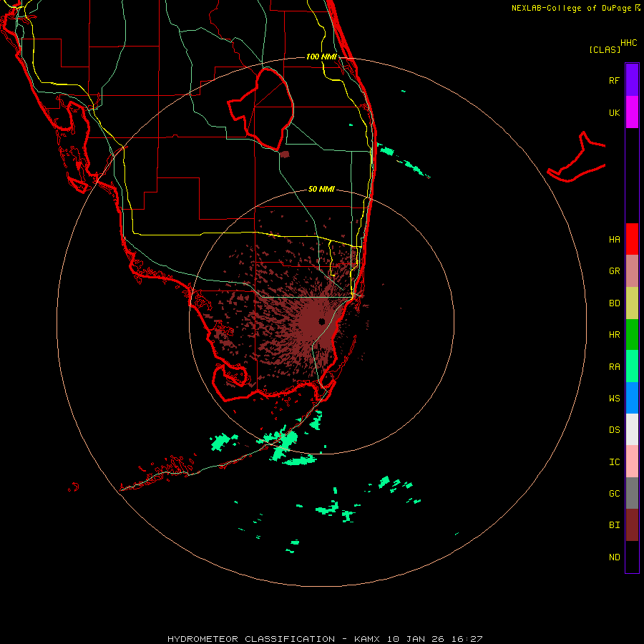This screenshot has height=644, width=644.
Task: Click the GR legend label
Action: (x=614, y=271)
